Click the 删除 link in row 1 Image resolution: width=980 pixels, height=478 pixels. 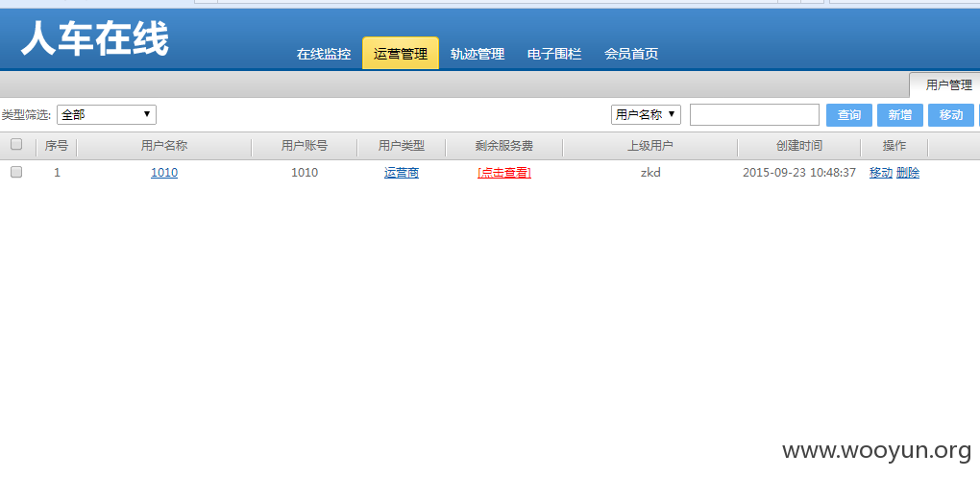click(908, 173)
